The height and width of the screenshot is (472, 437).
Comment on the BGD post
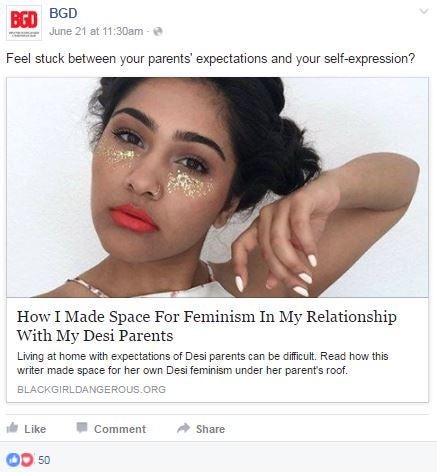pyautogui.click(x=111, y=428)
